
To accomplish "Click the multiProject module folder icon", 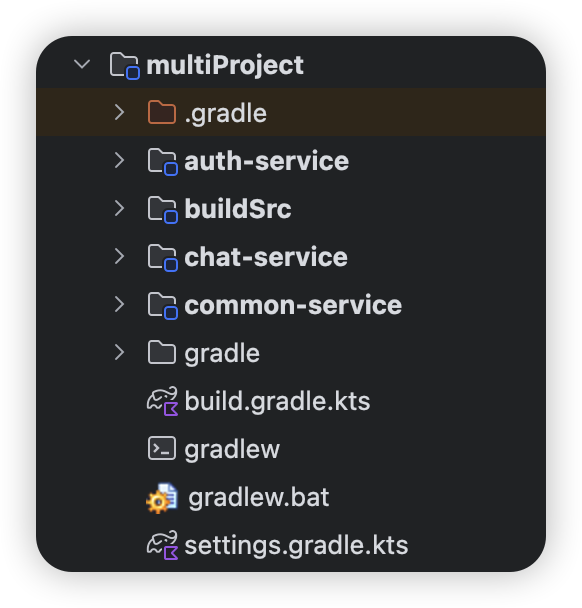I will point(124,66).
